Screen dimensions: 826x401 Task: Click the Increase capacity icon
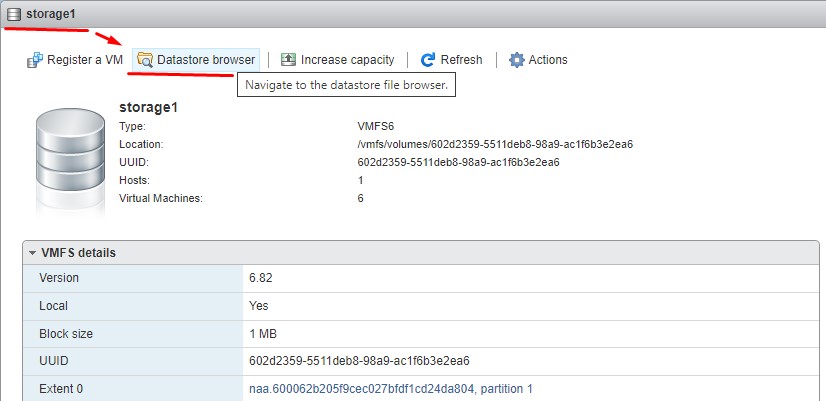pyautogui.click(x=288, y=60)
